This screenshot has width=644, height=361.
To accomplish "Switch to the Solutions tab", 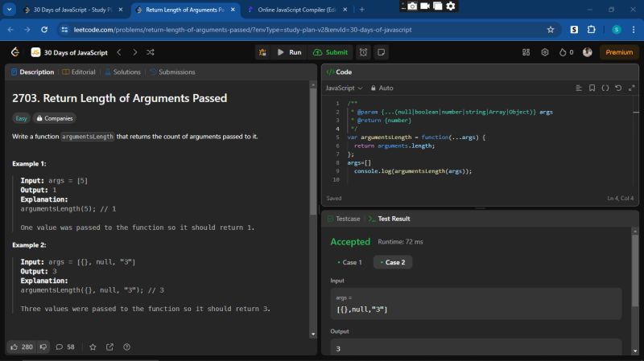I will pyautogui.click(x=122, y=72).
